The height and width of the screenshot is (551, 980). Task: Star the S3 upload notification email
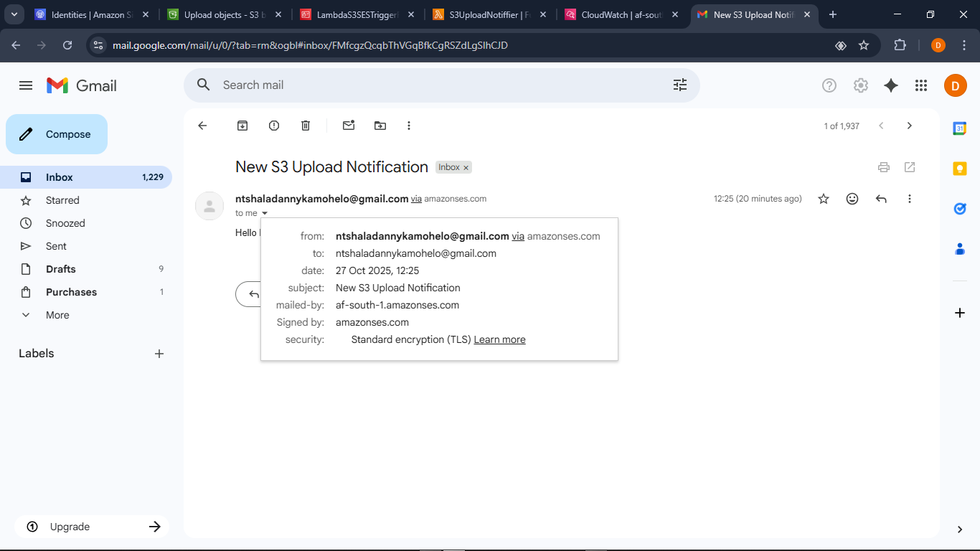point(823,198)
